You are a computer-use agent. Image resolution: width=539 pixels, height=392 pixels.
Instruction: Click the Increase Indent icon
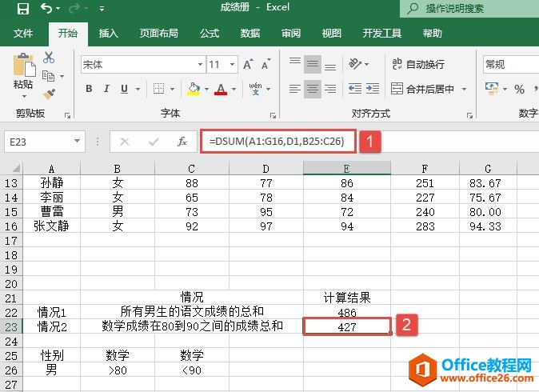pyautogui.click(x=373, y=89)
